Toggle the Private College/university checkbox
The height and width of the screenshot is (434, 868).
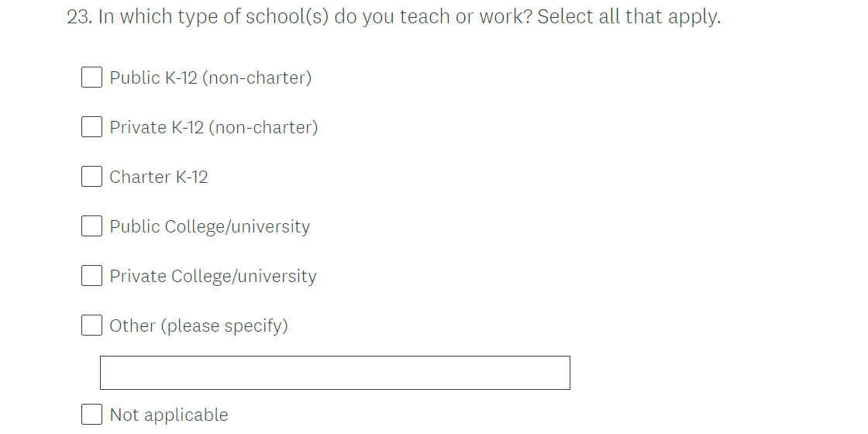click(x=91, y=276)
